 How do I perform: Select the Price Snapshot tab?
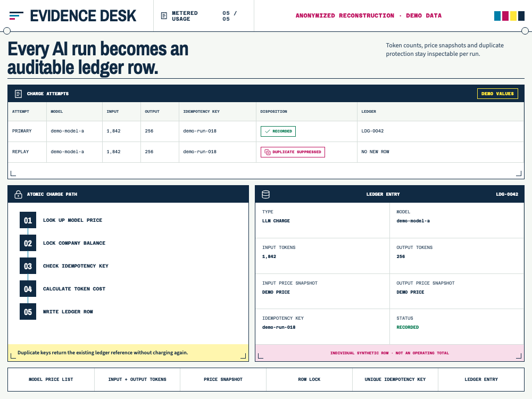(x=223, y=379)
